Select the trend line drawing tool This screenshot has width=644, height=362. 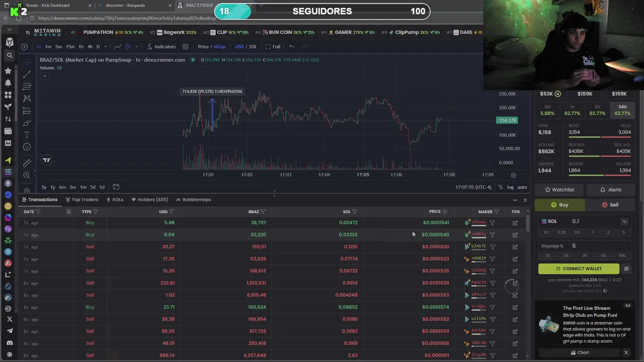(x=27, y=74)
